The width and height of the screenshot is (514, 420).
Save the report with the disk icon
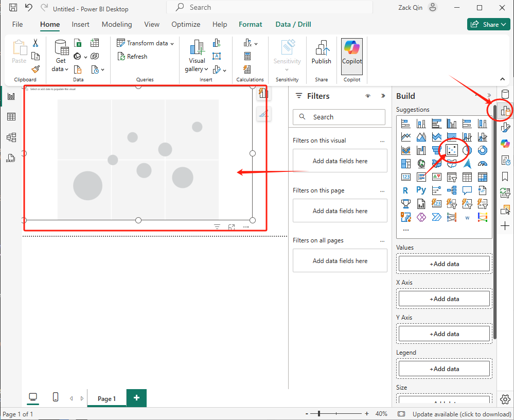13,8
